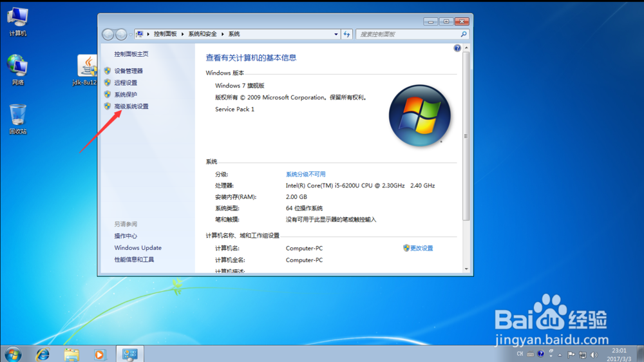Maximize the 系统 window
644x362 pixels.
446,21
